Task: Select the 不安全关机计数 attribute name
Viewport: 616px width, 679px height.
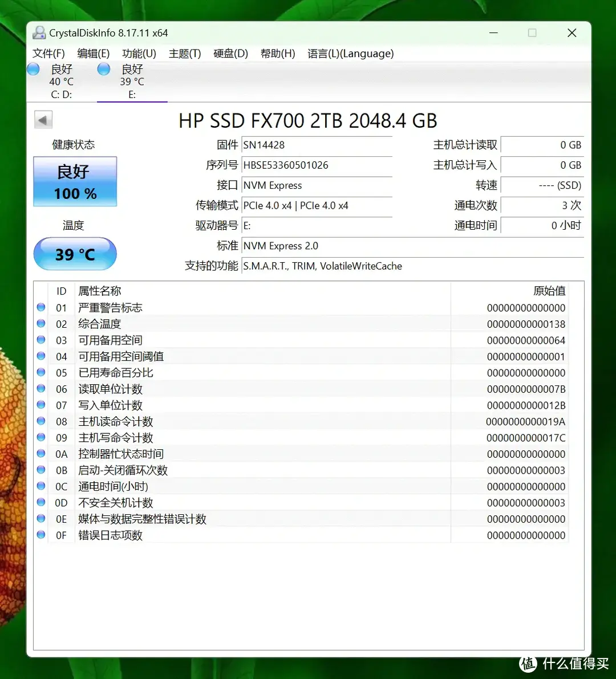Action: 116,503
